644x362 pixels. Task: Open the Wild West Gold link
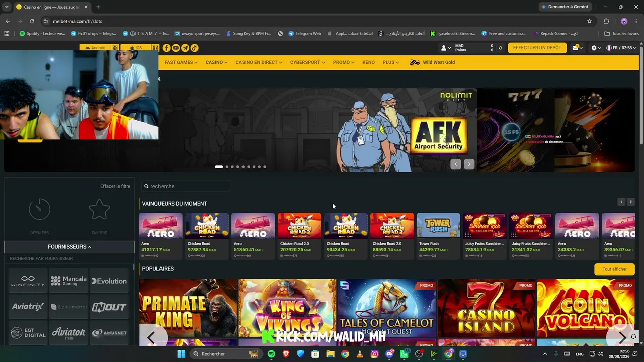click(x=433, y=62)
